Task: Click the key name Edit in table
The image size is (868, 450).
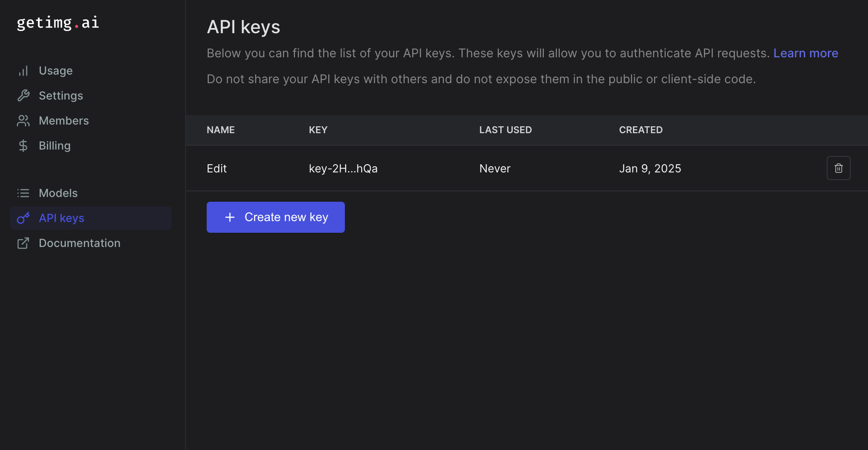Action: coord(217,169)
